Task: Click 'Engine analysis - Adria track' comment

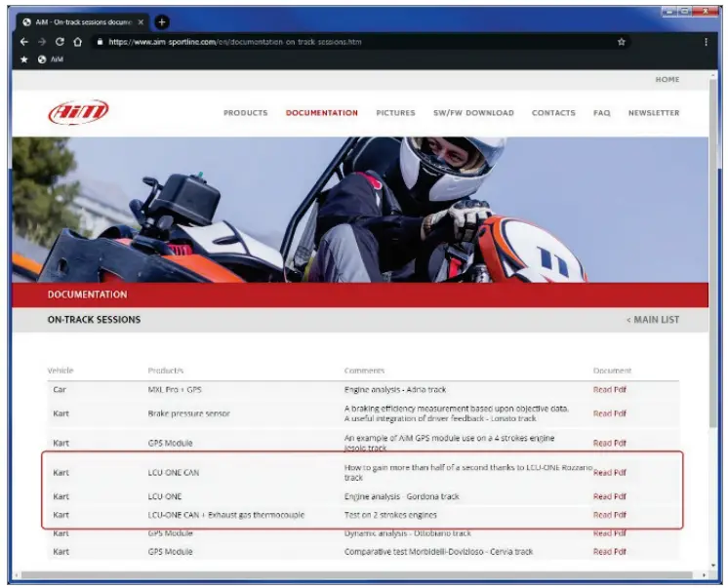Action: [395, 390]
